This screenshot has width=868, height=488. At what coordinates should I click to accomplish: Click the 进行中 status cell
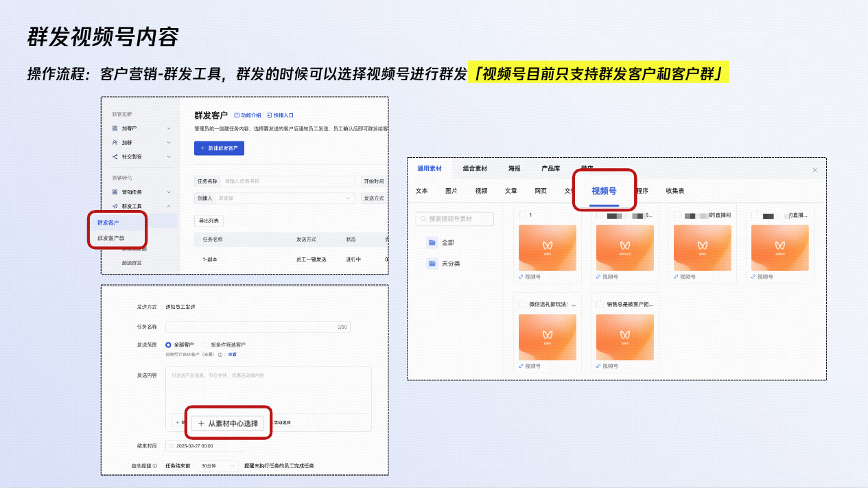(x=353, y=259)
